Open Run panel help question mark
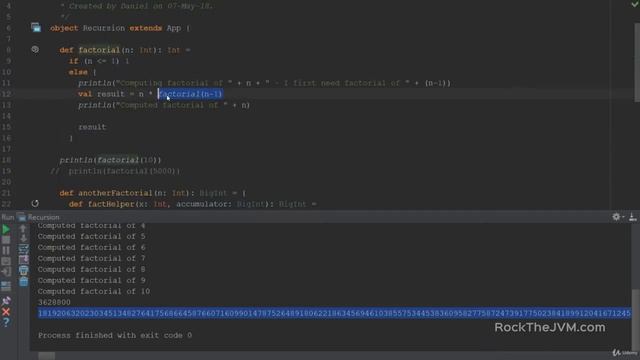Screen dimensions: 640x360 click(x=6, y=322)
